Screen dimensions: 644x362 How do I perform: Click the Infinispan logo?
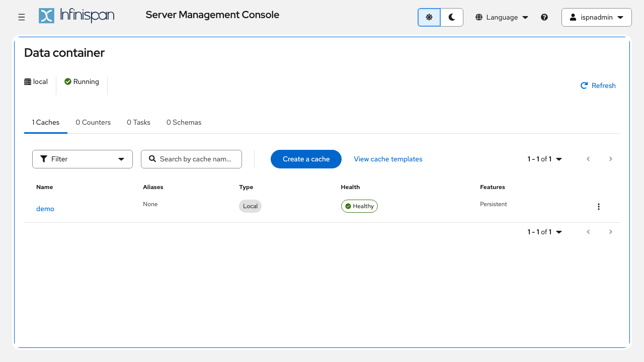click(76, 16)
